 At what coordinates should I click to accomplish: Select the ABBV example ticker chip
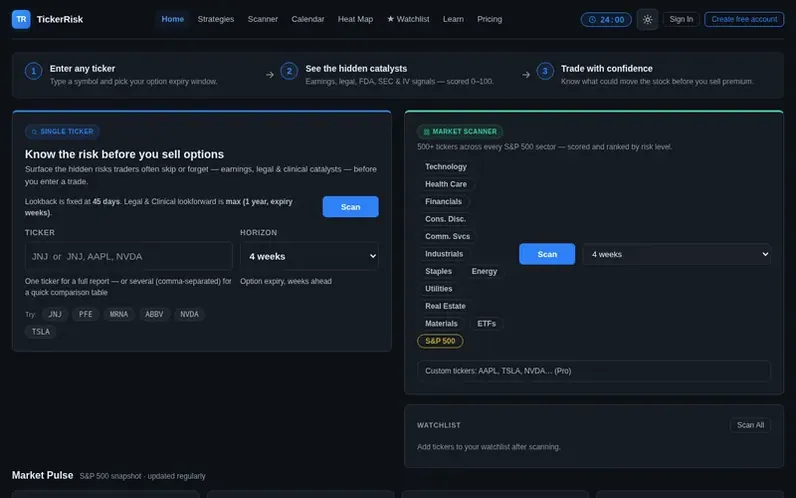click(154, 314)
